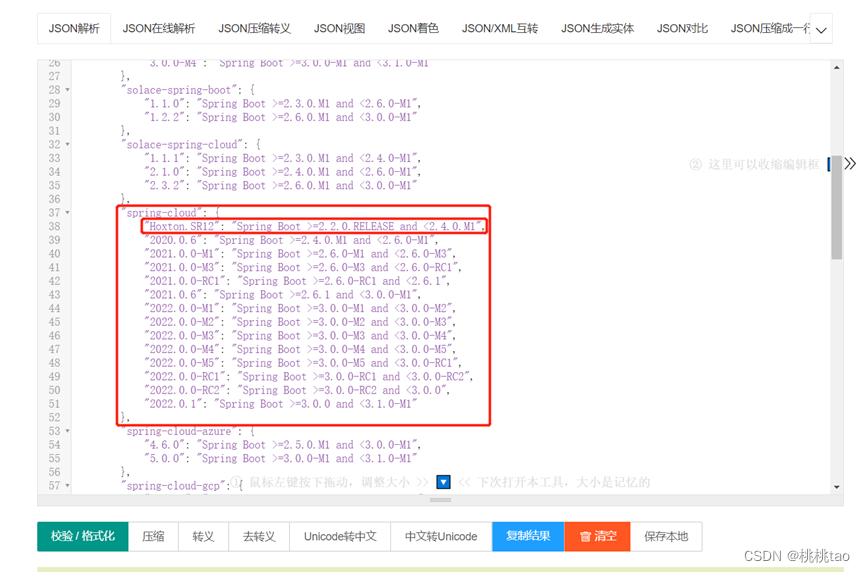Click line number 44 in gutter
This screenshot has width=865, height=572.
click(x=54, y=308)
